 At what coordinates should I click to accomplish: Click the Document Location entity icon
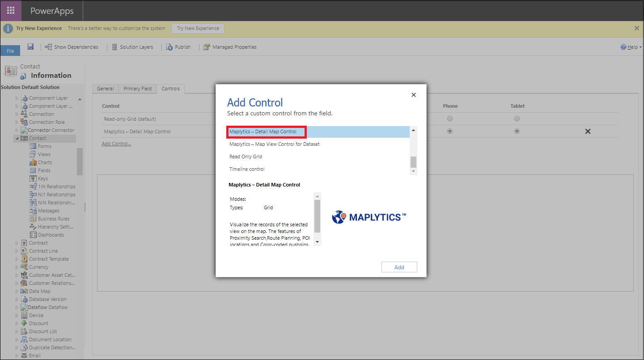24,339
